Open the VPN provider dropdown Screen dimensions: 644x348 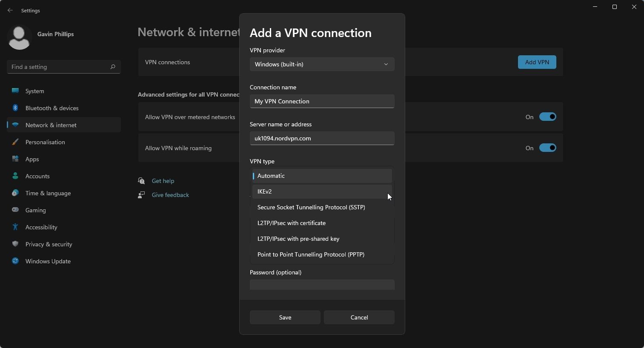pyautogui.click(x=322, y=64)
